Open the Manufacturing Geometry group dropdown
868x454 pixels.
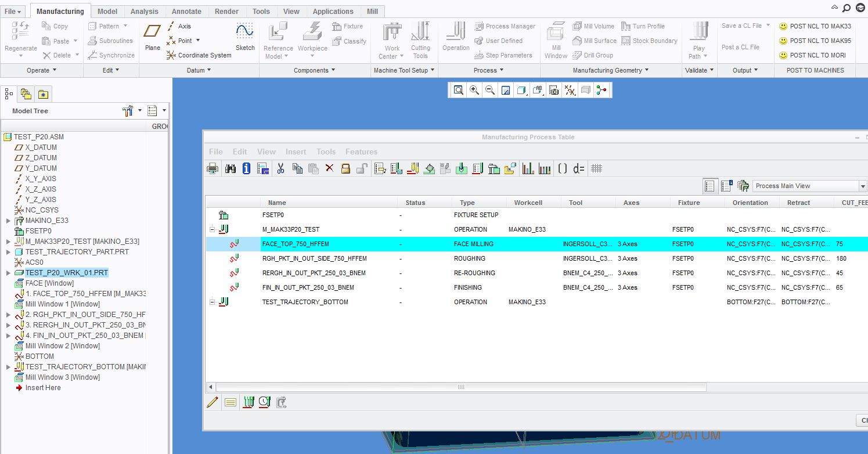(611, 70)
